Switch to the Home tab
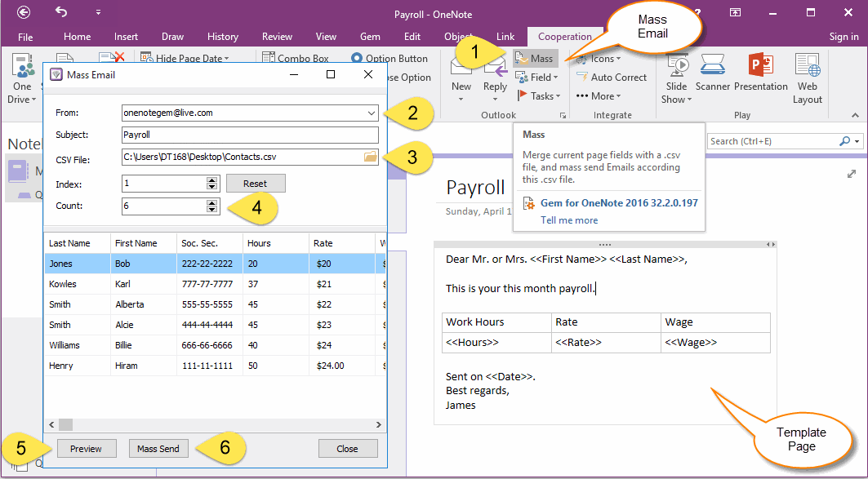 (77, 37)
